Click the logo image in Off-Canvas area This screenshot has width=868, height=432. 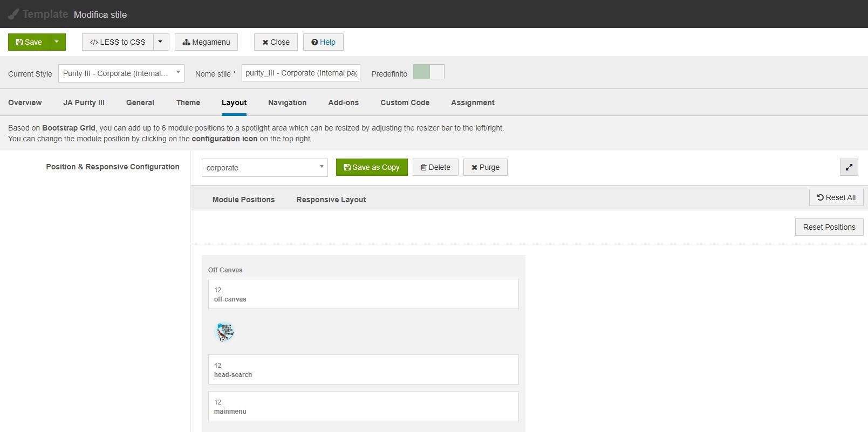(x=225, y=332)
